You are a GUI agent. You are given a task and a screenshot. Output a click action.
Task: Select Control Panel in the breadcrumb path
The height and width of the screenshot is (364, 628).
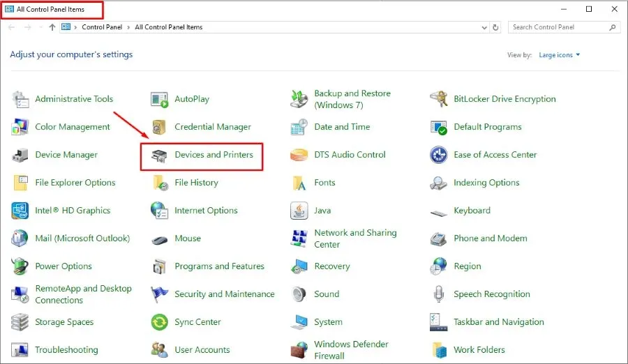click(x=101, y=27)
